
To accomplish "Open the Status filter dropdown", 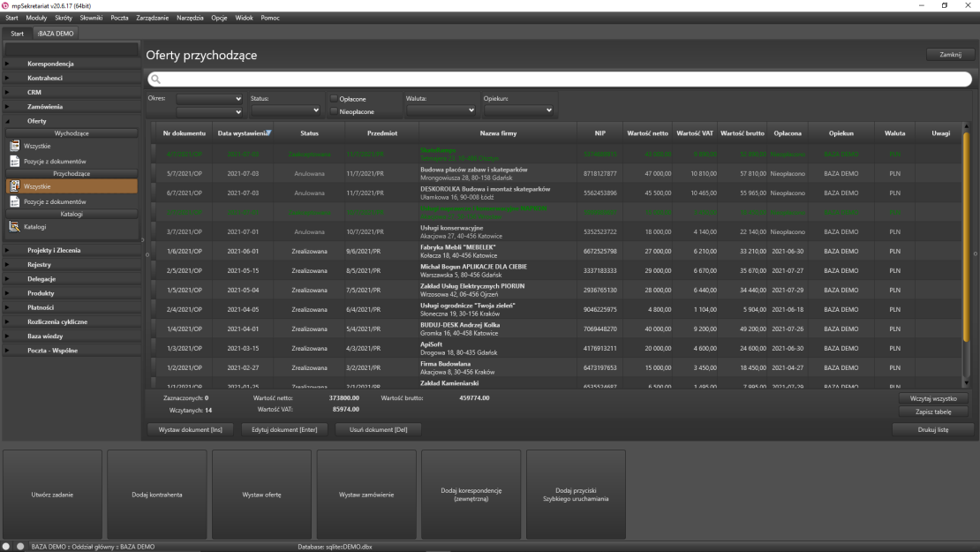I will click(x=286, y=110).
